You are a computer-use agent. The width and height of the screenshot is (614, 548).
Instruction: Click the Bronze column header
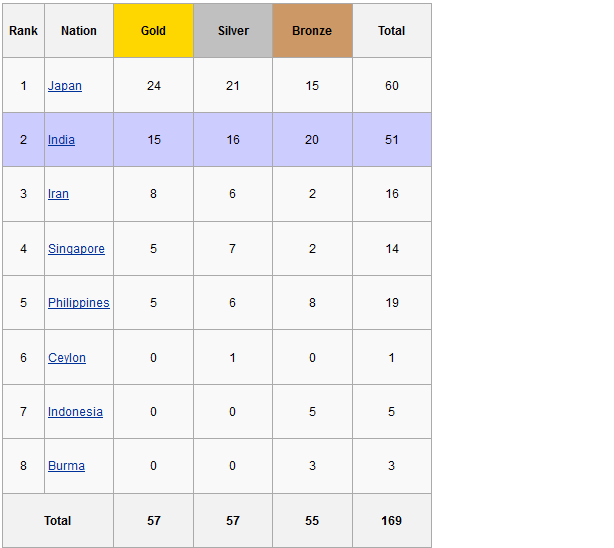tap(312, 31)
